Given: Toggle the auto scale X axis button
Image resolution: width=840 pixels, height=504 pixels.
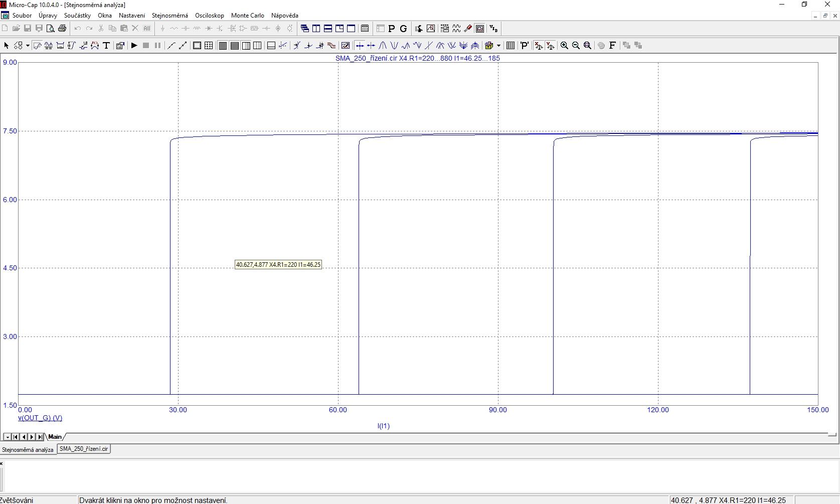Looking at the screenshot, I should click(x=539, y=46).
